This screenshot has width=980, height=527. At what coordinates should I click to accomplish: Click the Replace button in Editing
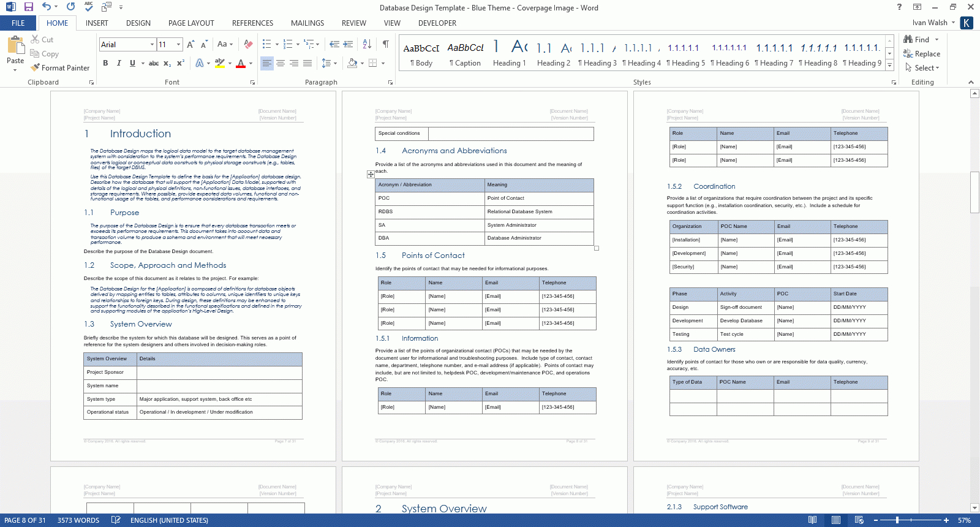coord(922,54)
